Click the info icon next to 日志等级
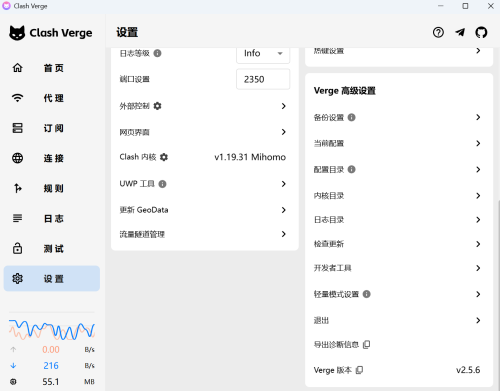Viewport: 500px width, 391px height. point(157,53)
